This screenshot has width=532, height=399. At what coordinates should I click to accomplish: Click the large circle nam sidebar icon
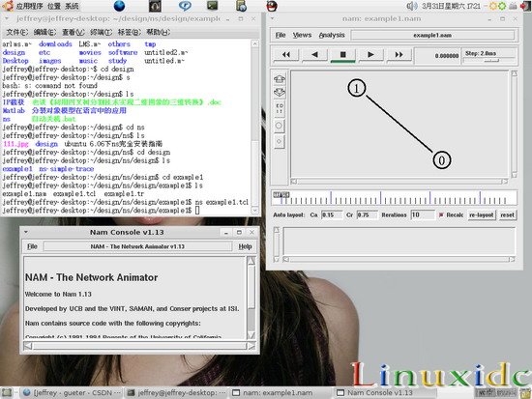point(279,126)
